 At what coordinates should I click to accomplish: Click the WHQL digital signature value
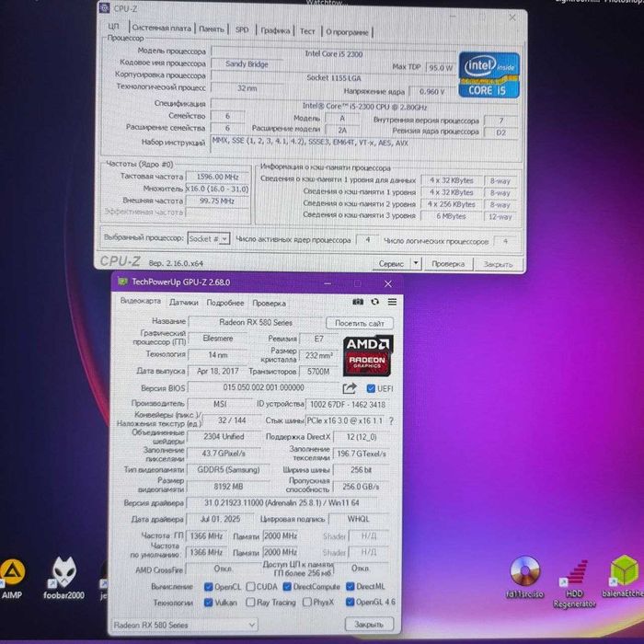(x=358, y=519)
